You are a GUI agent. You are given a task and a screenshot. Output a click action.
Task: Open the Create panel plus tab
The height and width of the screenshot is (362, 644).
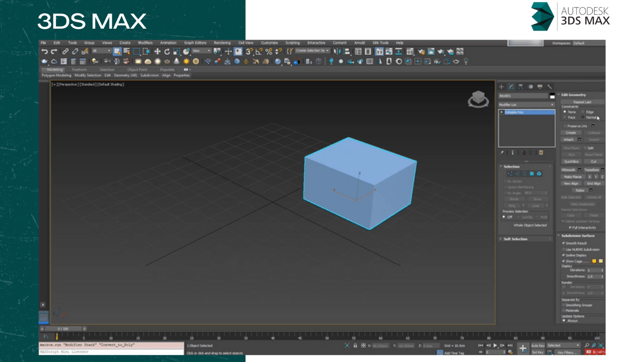pos(501,86)
